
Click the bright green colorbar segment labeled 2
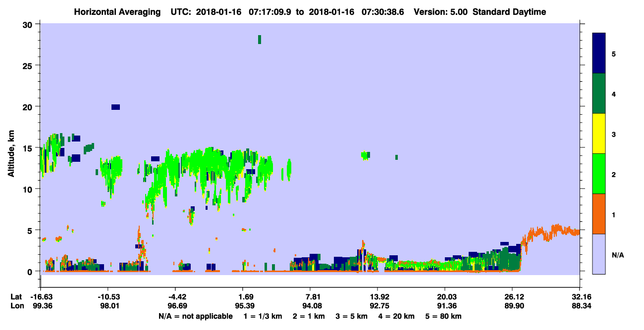599,174
